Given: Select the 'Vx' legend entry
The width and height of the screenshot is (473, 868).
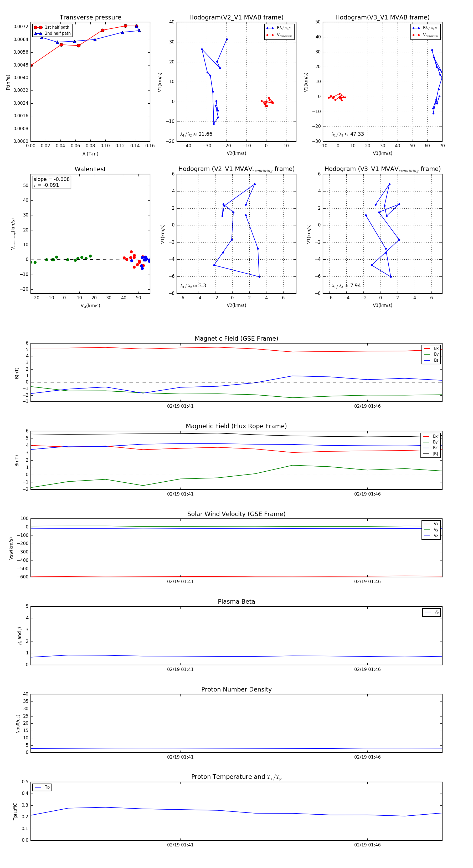Looking at the screenshot, I should (x=431, y=524).
